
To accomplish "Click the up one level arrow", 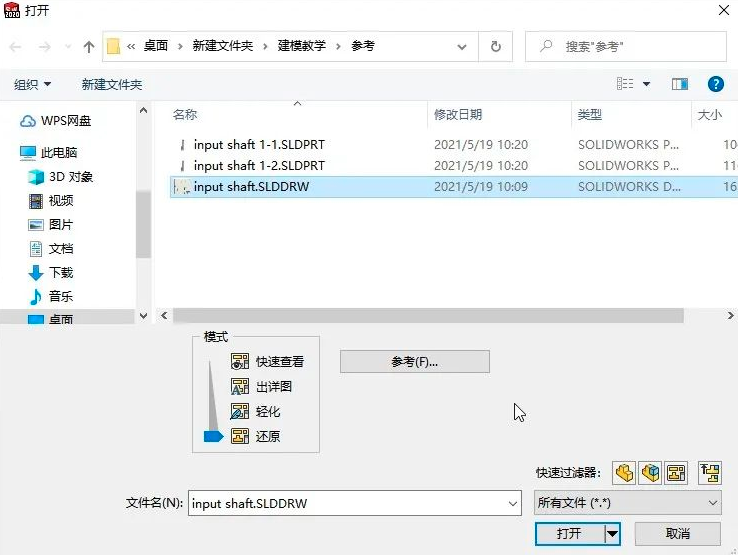I will (x=88, y=47).
